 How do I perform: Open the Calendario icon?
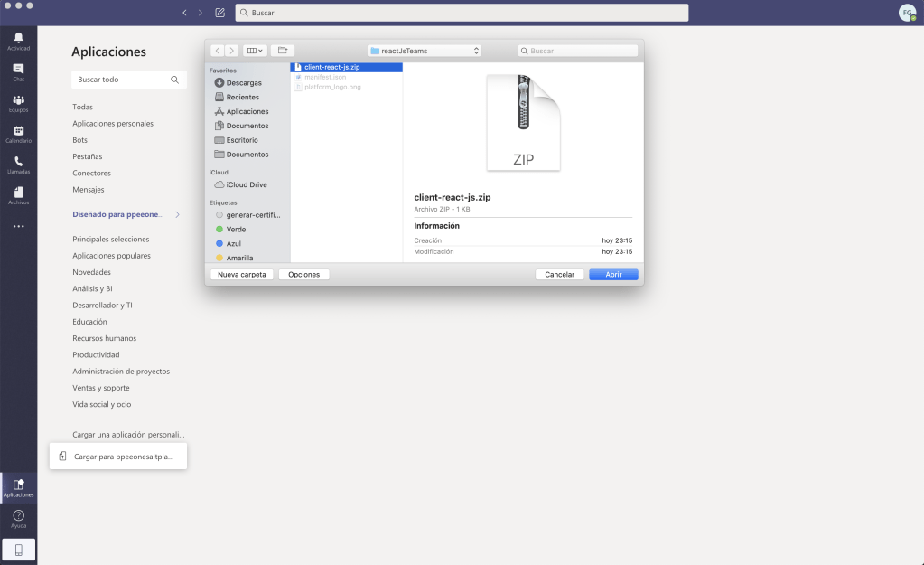tap(18, 133)
